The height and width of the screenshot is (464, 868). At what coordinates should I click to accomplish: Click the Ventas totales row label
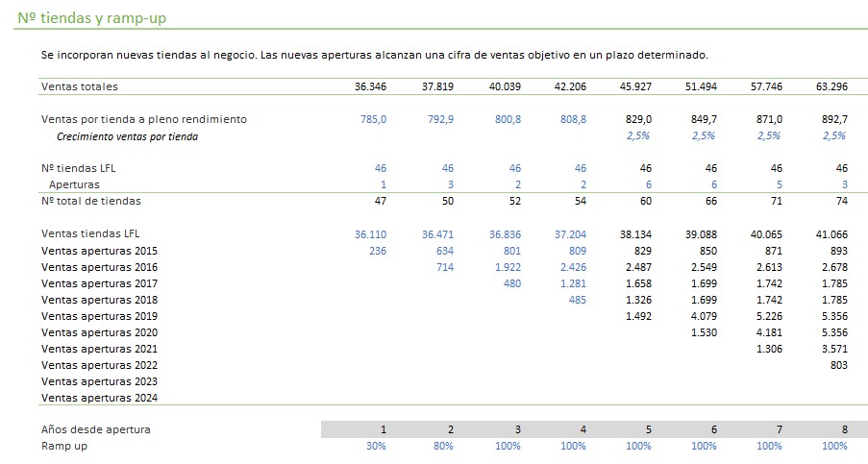[x=80, y=86]
